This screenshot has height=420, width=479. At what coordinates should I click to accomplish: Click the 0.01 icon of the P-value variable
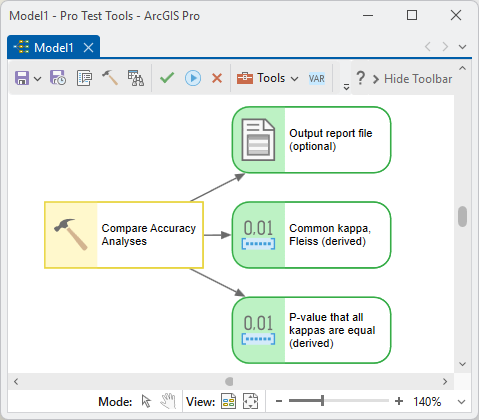tap(258, 330)
